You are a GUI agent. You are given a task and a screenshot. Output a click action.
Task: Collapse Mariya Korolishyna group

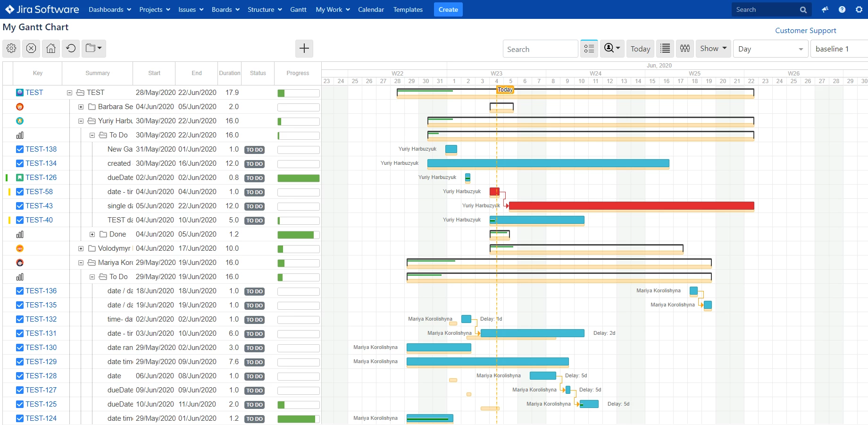tap(81, 263)
